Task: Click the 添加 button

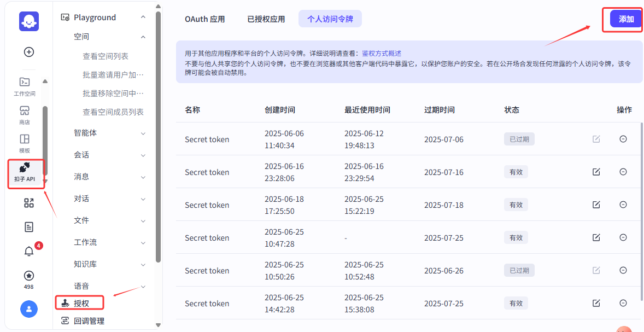Action: pos(626,19)
